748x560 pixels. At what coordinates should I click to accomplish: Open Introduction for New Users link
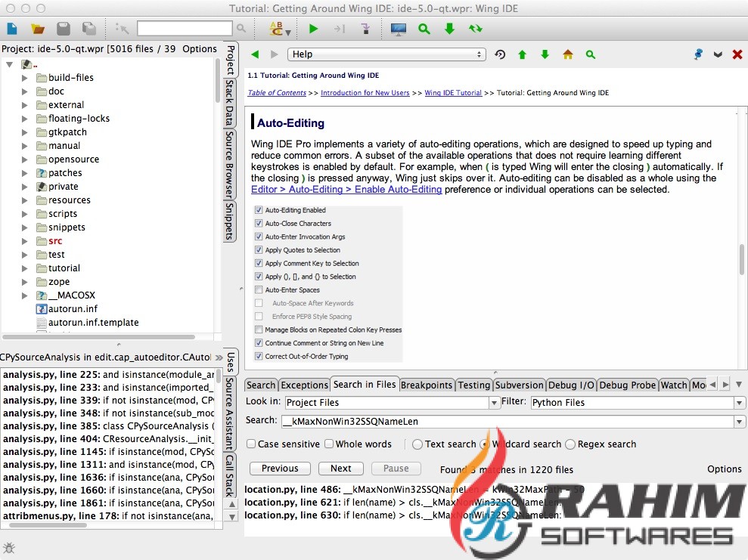coord(365,93)
